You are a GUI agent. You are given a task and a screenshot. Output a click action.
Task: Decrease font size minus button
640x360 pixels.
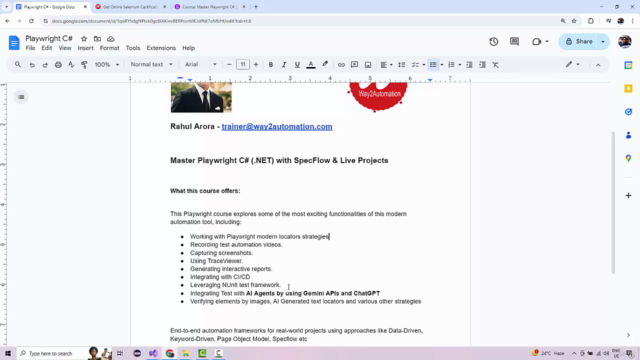point(229,64)
